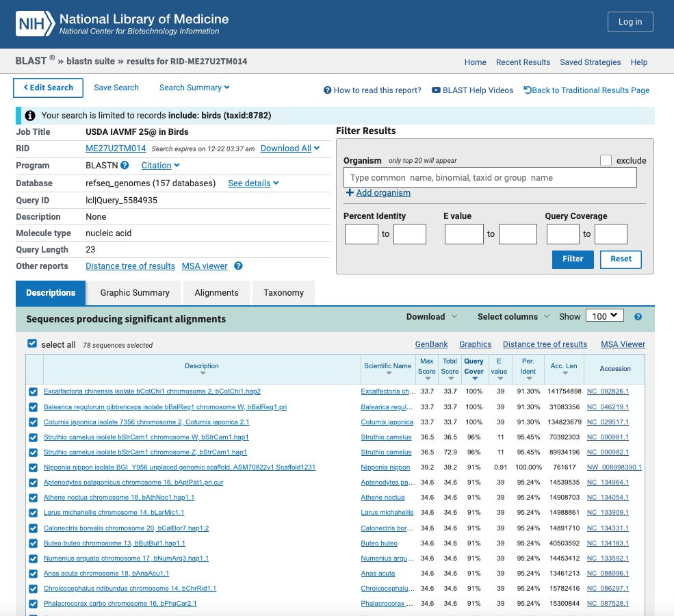This screenshot has height=616, width=674.
Task: Click the Edit Search button
Action: [48, 88]
